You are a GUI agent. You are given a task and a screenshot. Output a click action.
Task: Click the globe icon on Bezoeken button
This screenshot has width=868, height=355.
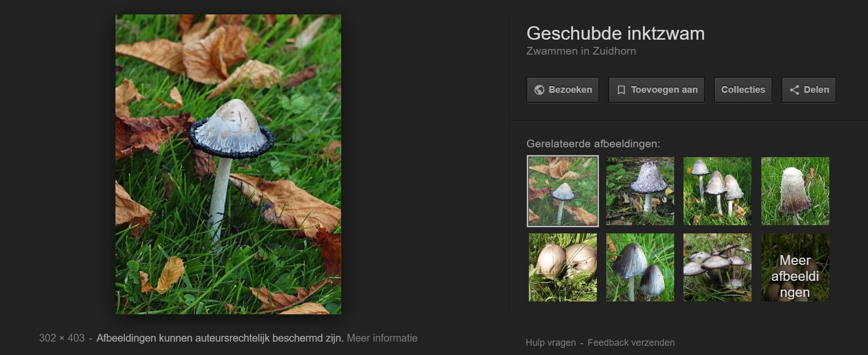pos(539,90)
